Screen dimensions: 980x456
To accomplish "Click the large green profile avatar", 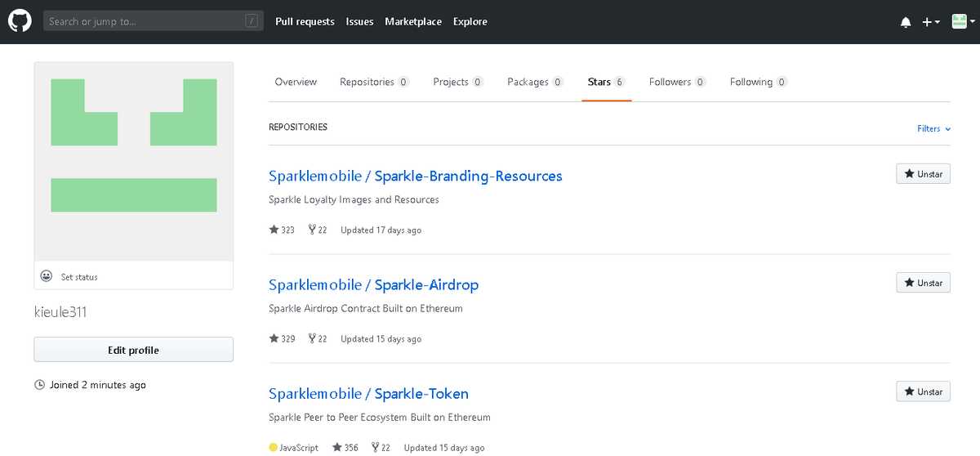I will point(133,162).
